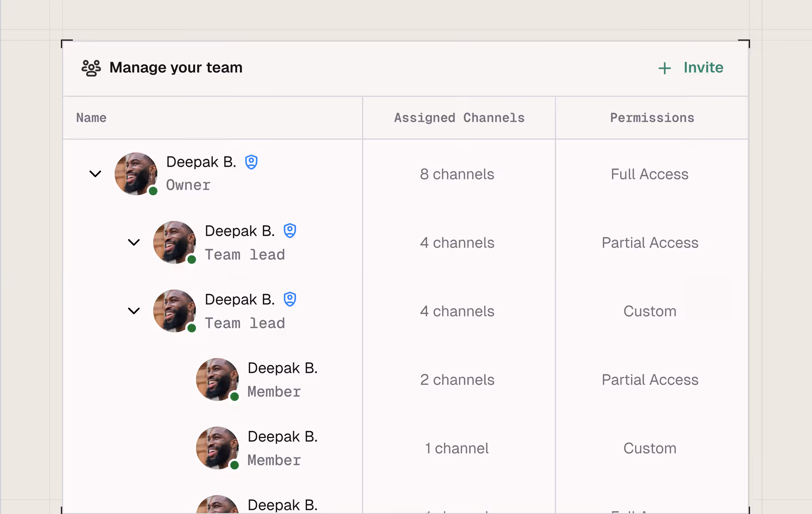Click the Owner's profile avatar
This screenshot has width=812, height=514.
click(x=136, y=174)
